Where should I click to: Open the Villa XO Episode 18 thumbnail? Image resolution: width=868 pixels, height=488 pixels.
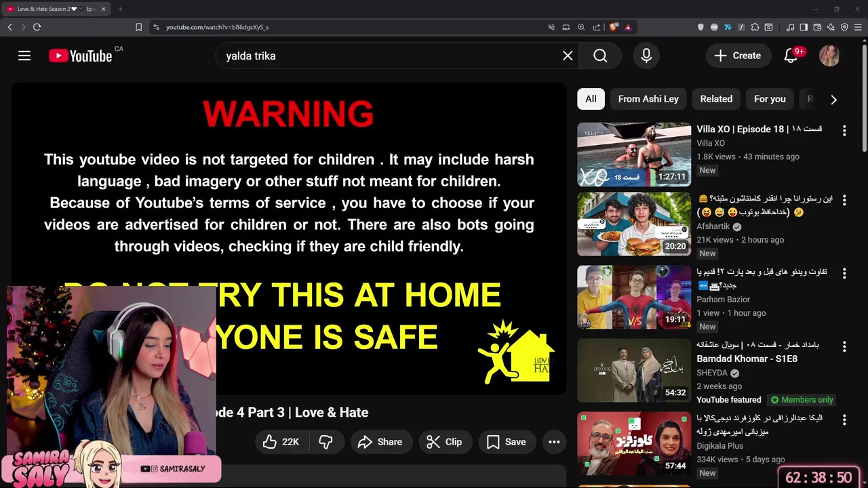634,155
